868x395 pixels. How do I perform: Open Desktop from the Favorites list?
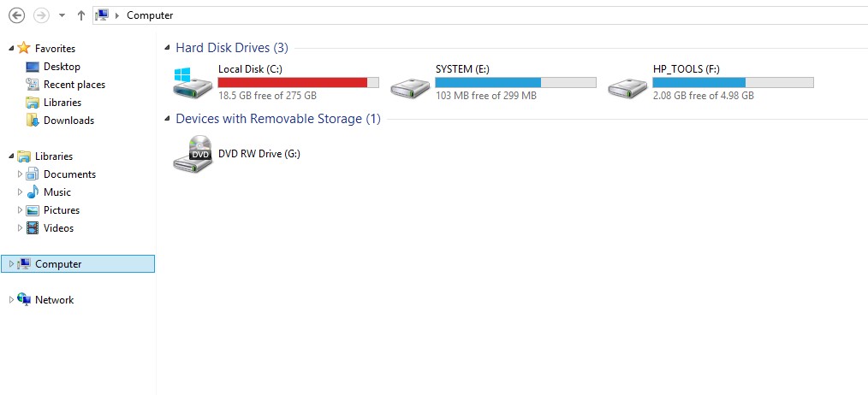pyautogui.click(x=62, y=67)
